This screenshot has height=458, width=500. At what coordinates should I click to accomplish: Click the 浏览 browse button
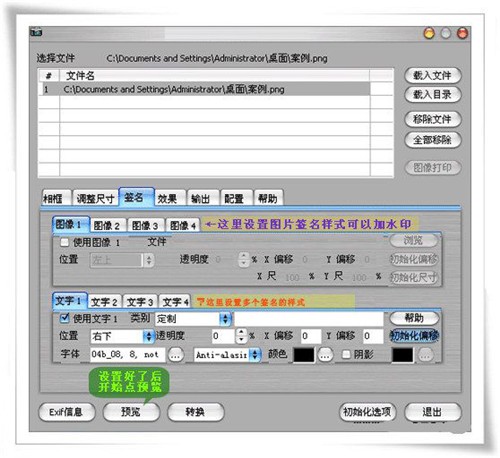pyautogui.click(x=414, y=240)
